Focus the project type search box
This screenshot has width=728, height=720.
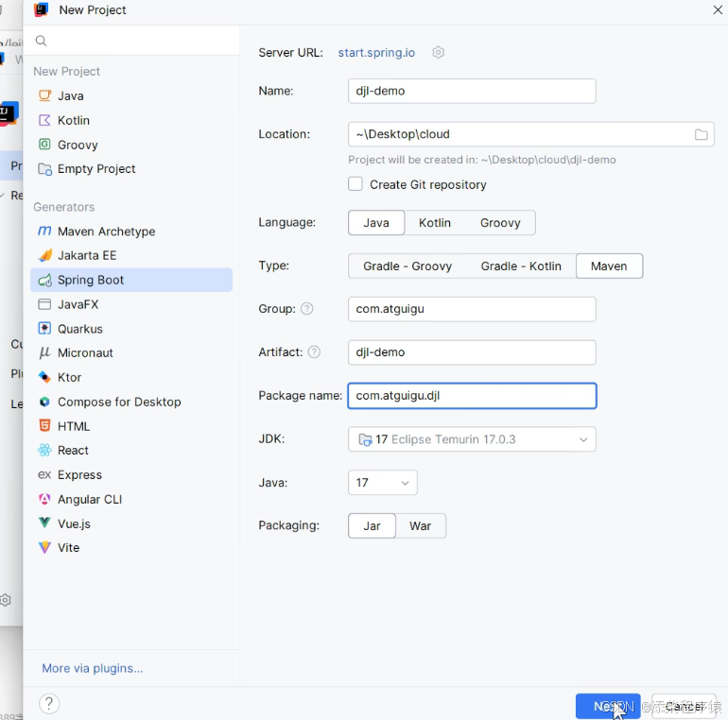131,41
